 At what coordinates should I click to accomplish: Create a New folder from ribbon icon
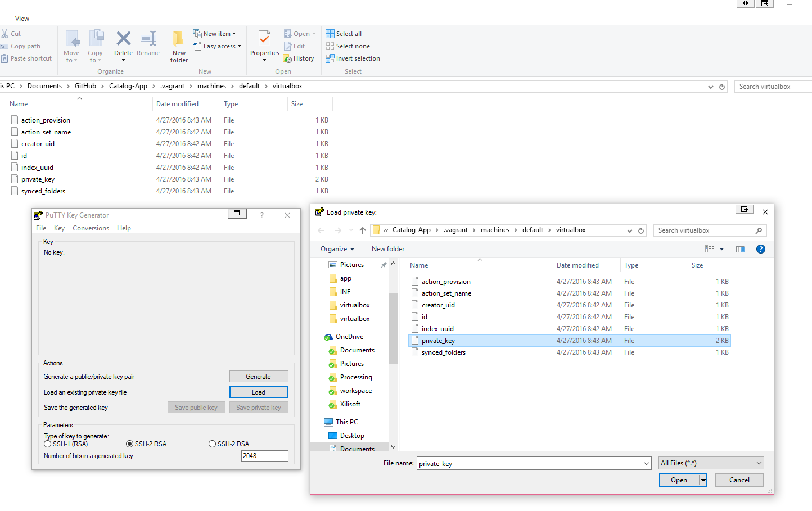[178, 39]
